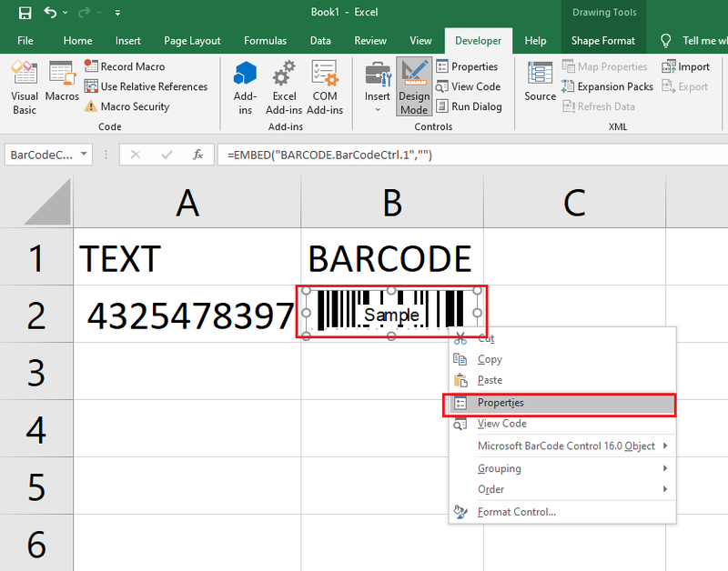
Task: Open COM Add-ins
Action: (325, 87)
